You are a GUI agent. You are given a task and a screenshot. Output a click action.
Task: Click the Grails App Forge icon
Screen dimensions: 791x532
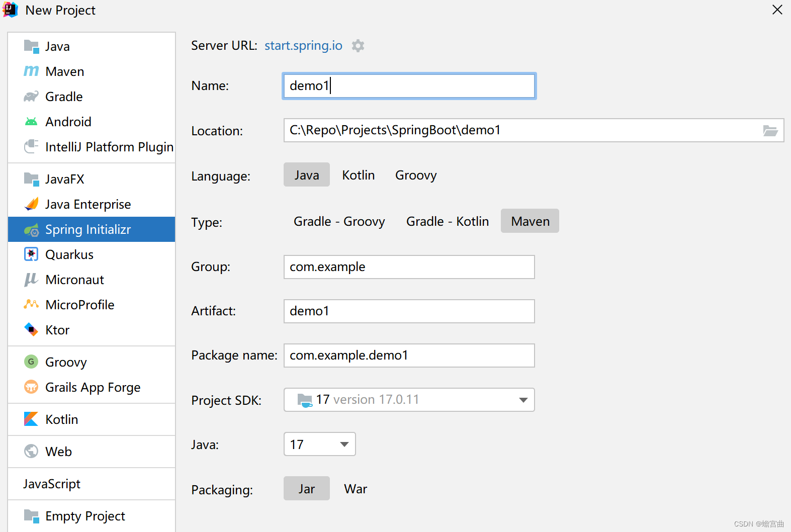pos(31,387)
